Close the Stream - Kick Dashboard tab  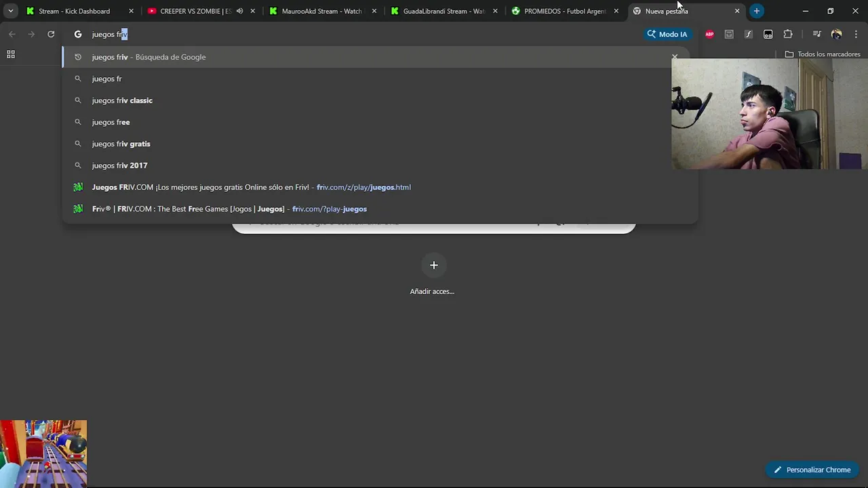132,11
